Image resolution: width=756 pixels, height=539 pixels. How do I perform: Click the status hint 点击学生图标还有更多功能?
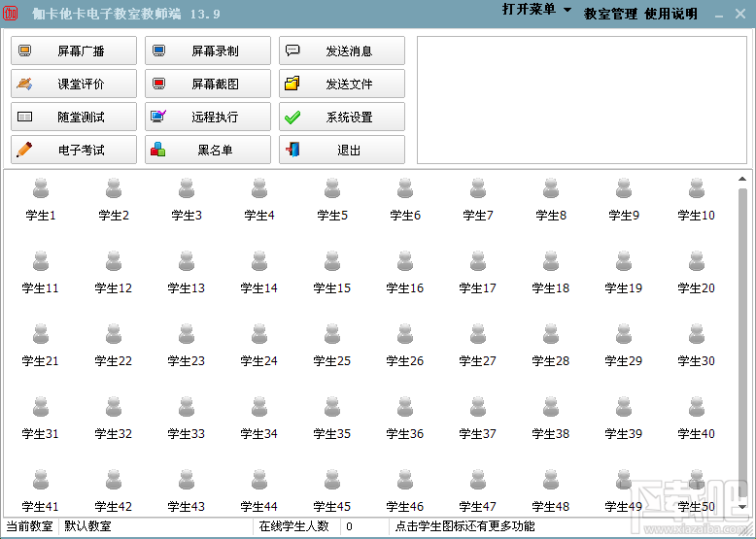pos(464,526)
